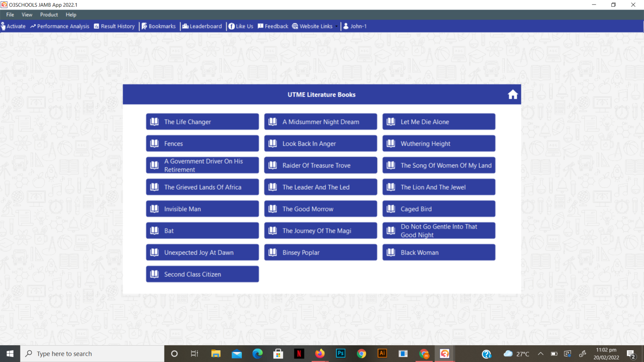This screenshot has height=362, width=644.
Task: Click the Like Us Facebook icon
Action: (231, 26)
